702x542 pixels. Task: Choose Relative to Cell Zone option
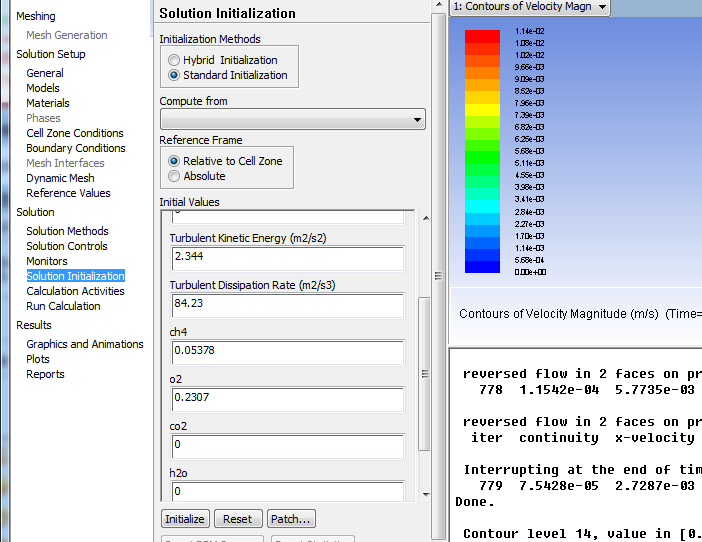coord(175,161)
